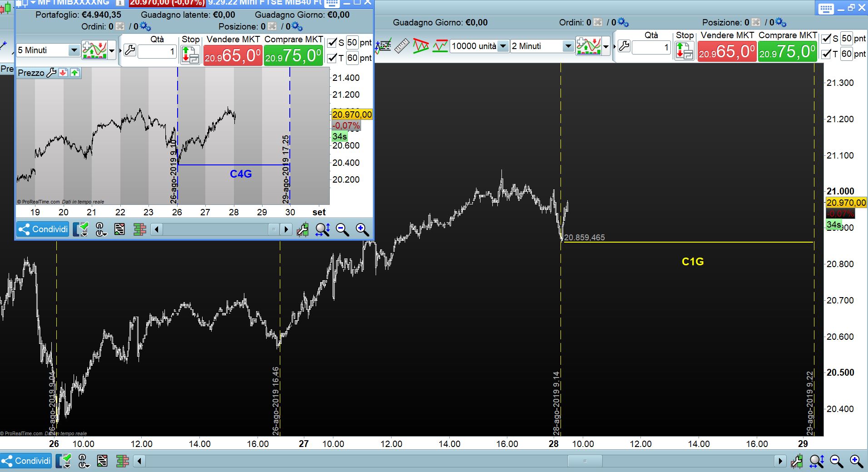Click checkmark panel icon in main bottom bar
The width and height of the screenshot is (868, 472).
coord(64,461)
